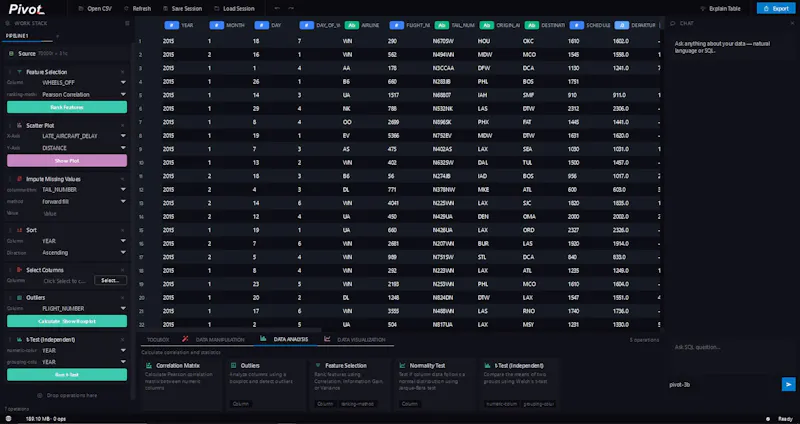Add a new pipeline tab with plus icon

coord(57,36)
